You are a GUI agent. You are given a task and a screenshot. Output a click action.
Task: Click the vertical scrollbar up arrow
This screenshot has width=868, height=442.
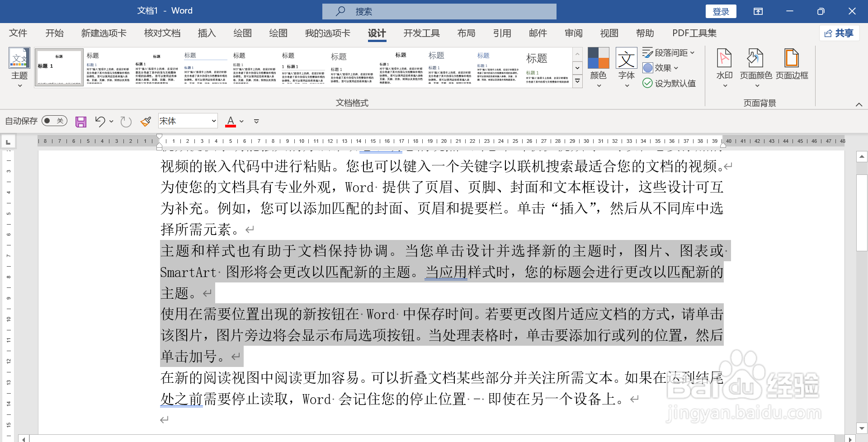pos(862,157)
